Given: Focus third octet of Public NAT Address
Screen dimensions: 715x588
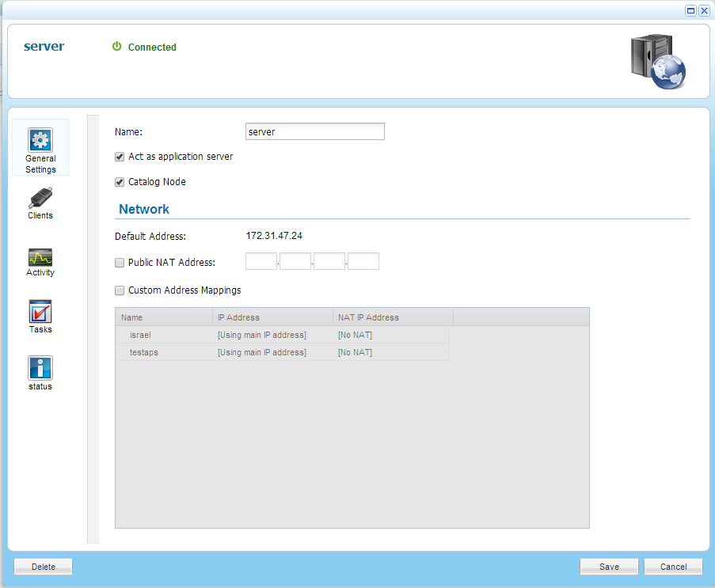Looking at the screenshot, I should pos(329,261).
